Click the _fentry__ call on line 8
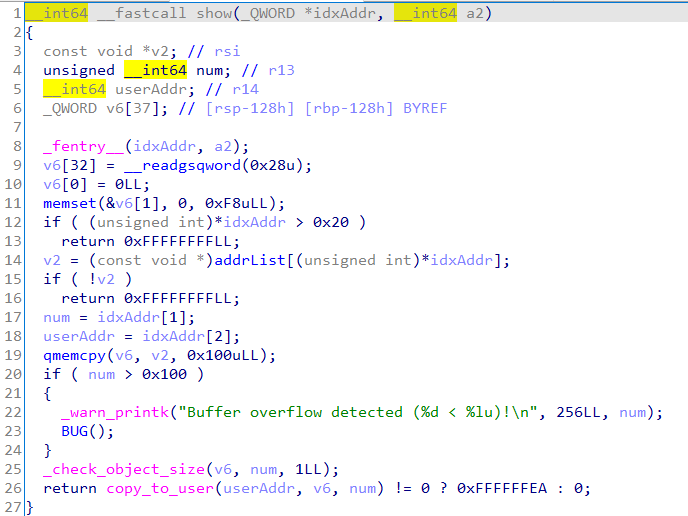 pos(84,146)
